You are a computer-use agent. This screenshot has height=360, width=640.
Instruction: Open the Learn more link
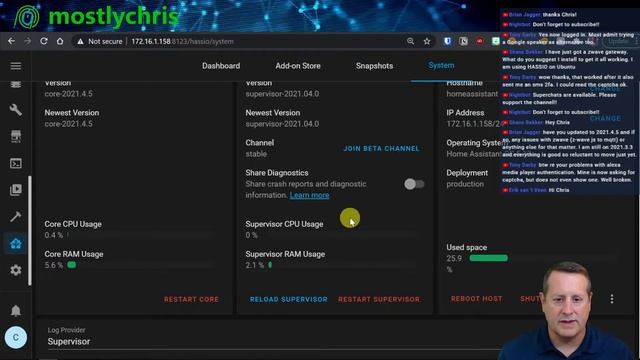point(309,195)
